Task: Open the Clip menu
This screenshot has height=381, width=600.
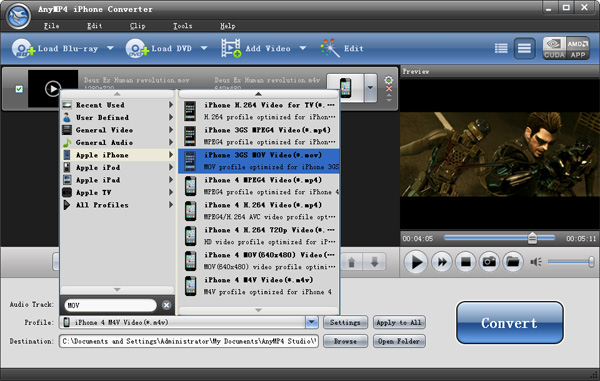Action: click(x=137, y=26)
